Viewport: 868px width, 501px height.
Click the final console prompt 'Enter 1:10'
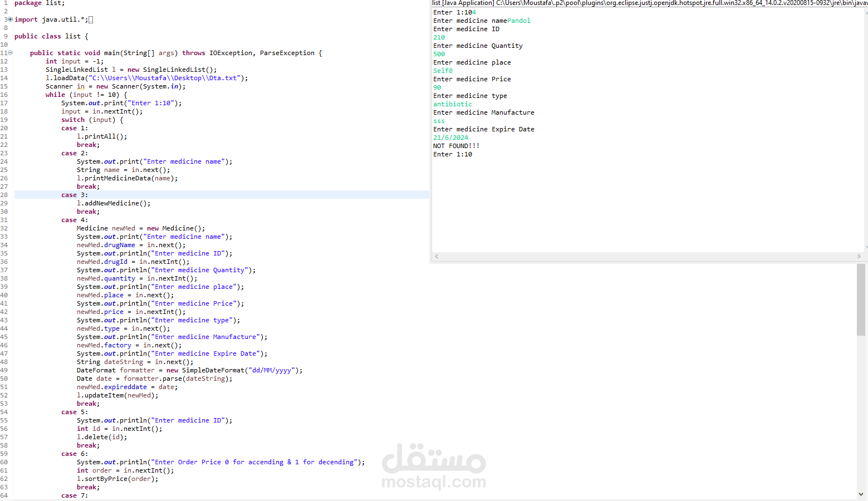click(x=453, y=154)
